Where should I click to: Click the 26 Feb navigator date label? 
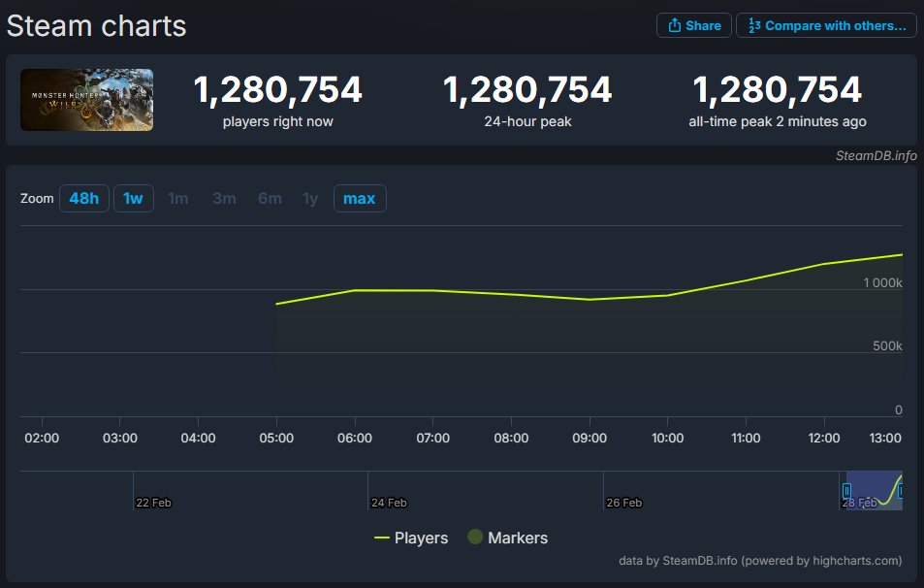coord(623,503)
